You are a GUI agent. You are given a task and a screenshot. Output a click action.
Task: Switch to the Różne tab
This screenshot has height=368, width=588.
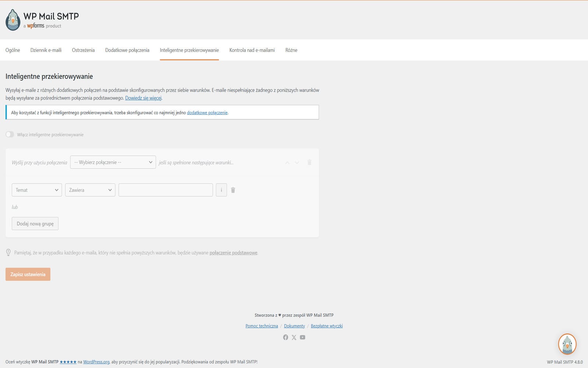291,50
